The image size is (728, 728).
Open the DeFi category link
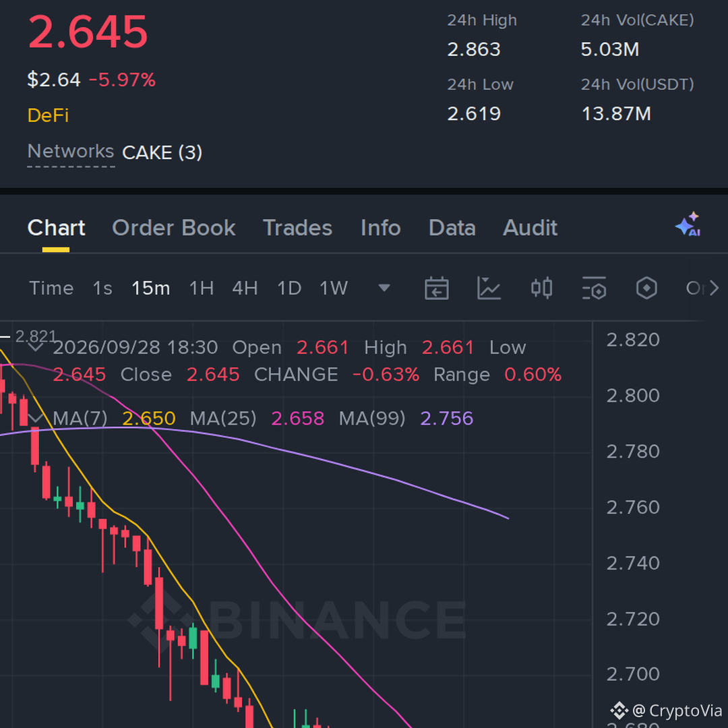48,115
